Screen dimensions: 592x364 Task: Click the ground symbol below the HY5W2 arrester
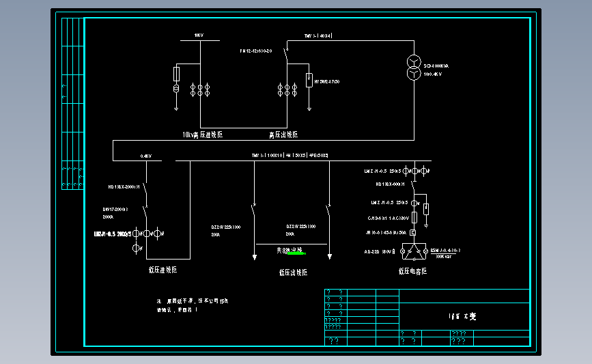point(309,109)
